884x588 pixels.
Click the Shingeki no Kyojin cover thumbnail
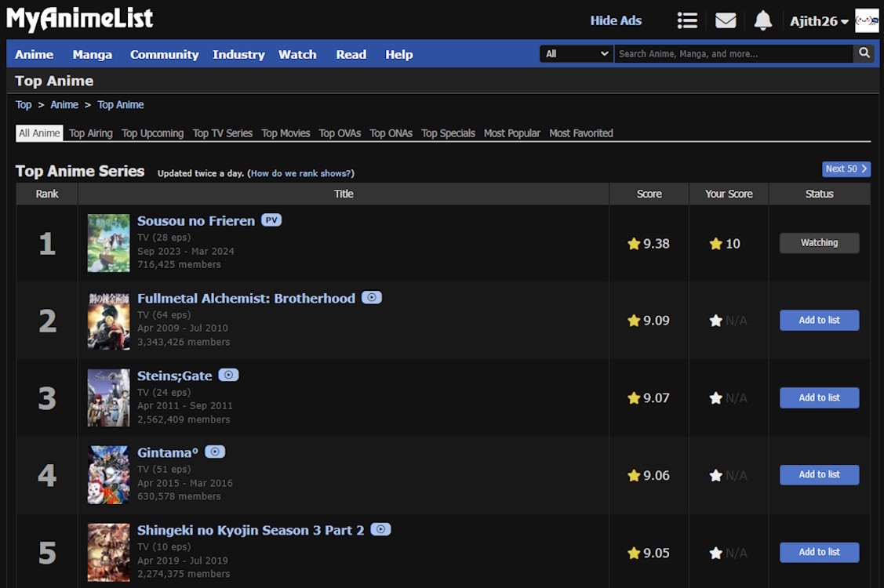click(x=109, y=553)
